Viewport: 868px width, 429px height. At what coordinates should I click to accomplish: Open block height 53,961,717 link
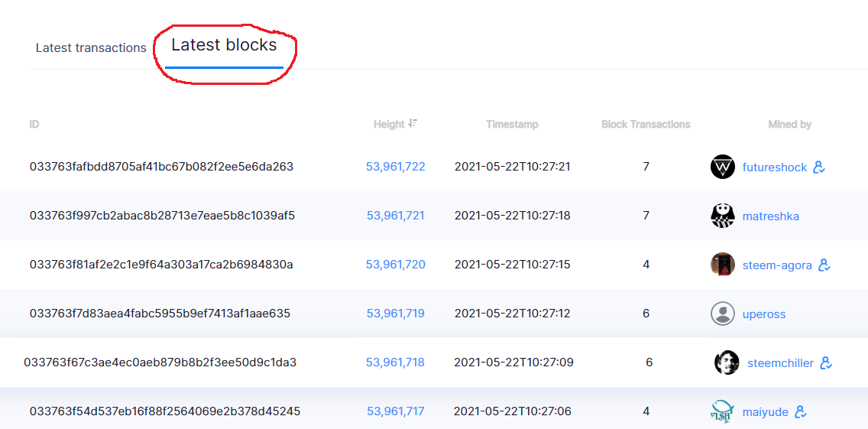(395, 411)
